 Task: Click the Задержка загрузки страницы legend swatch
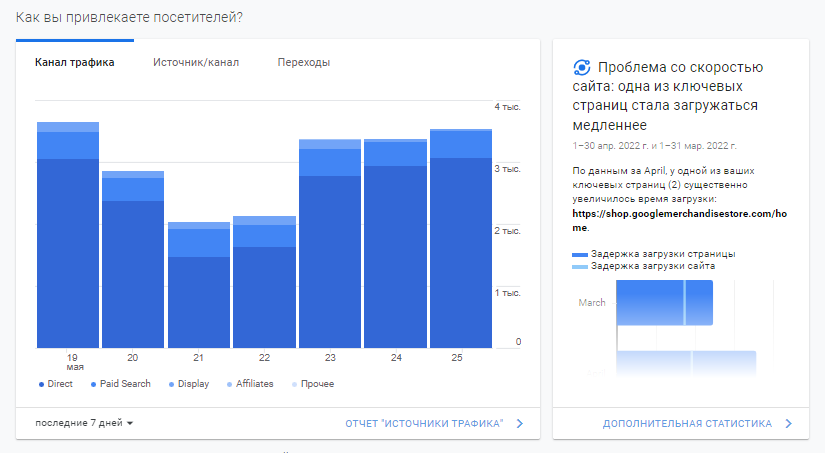(580, 254)
